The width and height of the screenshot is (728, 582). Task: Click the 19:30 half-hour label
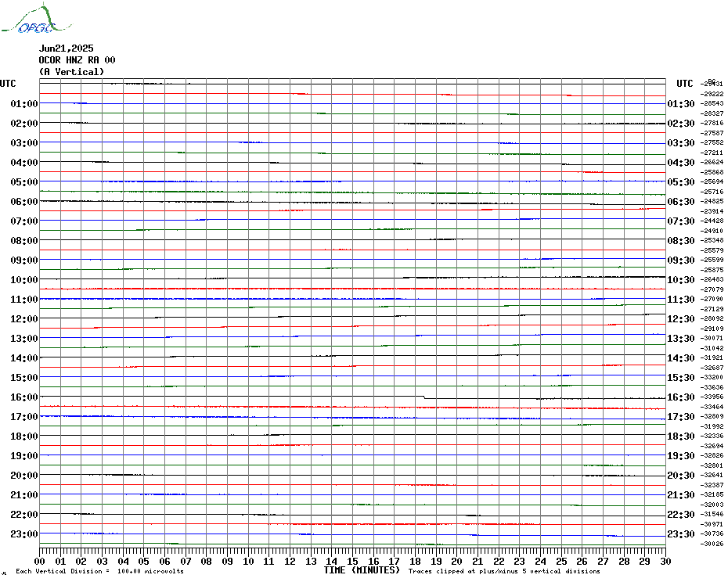tap(681, 456)
